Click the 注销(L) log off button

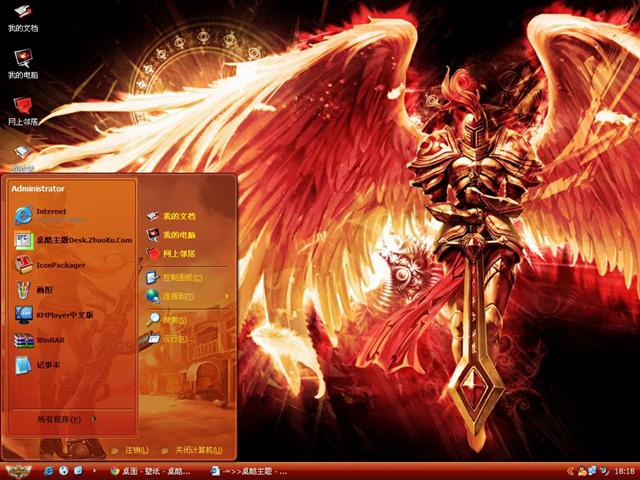(x=129, y=450)
